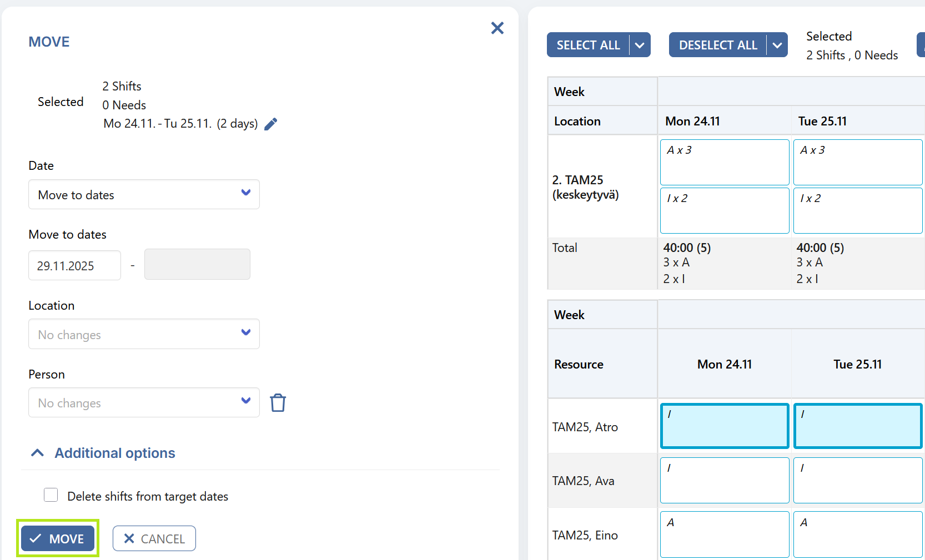Edit the 29.11.2025 start date field
Viewport: 925px width, 560px height.
74,265
